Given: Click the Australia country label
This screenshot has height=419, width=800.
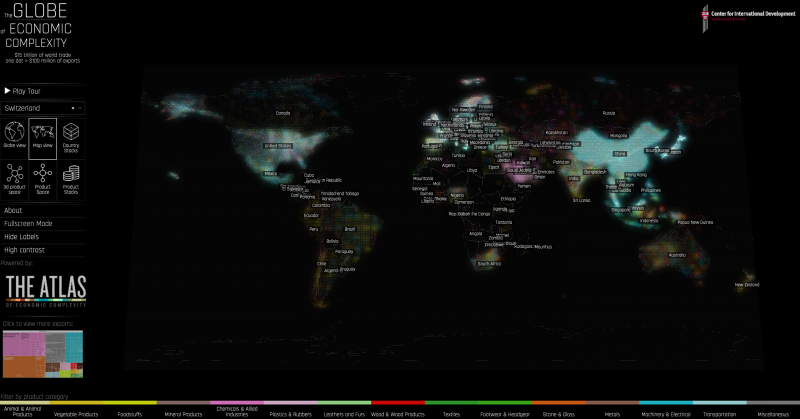Looking at the screenshot, I should [x=678, y=255].
